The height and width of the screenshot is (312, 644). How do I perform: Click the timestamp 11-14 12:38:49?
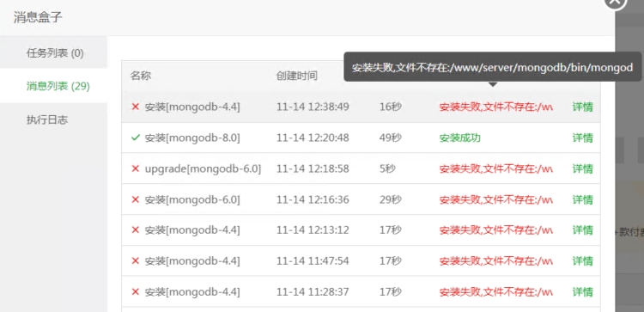pyautogui.click(x=313, y=107)
